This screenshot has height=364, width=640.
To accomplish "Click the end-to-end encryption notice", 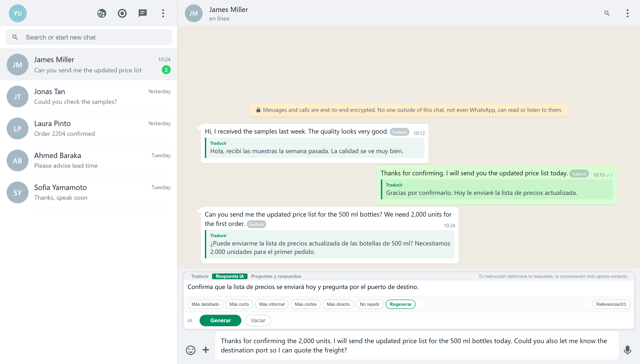I will pyautogui.click(x=409, y=110).
